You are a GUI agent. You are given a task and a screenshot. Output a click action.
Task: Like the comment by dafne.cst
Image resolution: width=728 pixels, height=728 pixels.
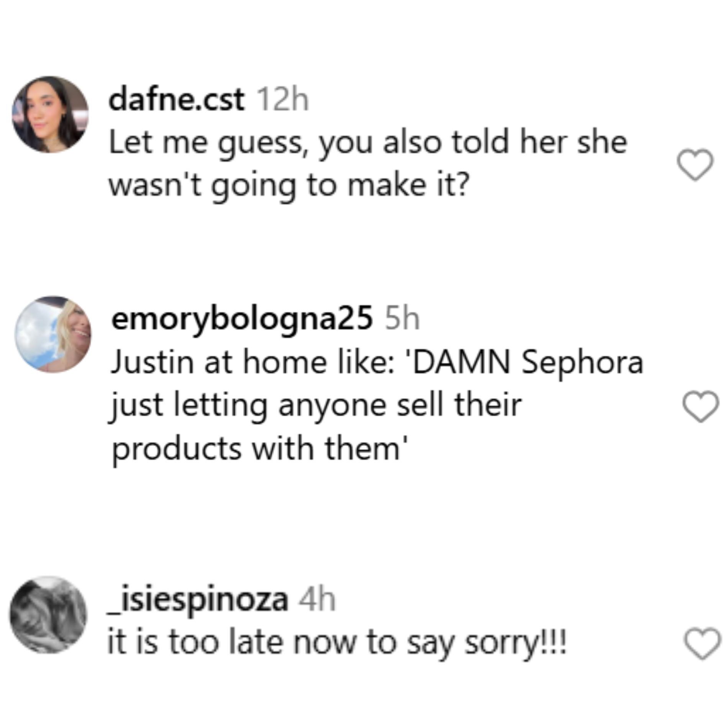695,165
